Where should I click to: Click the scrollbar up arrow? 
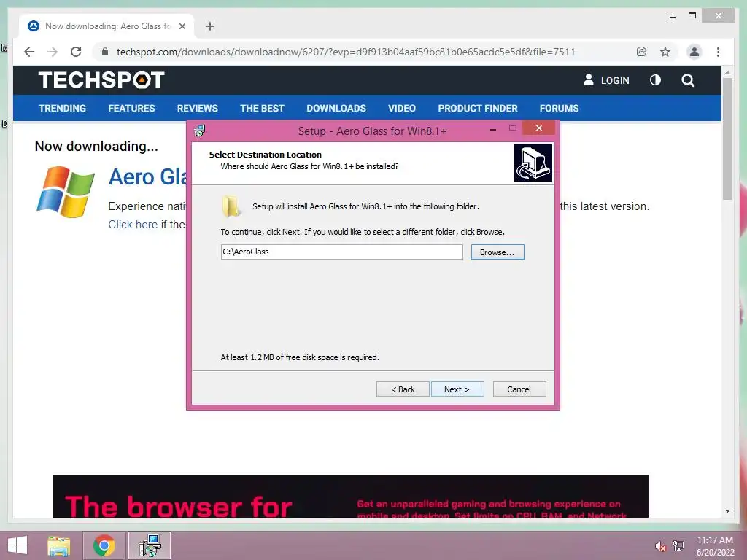[727, 72]
